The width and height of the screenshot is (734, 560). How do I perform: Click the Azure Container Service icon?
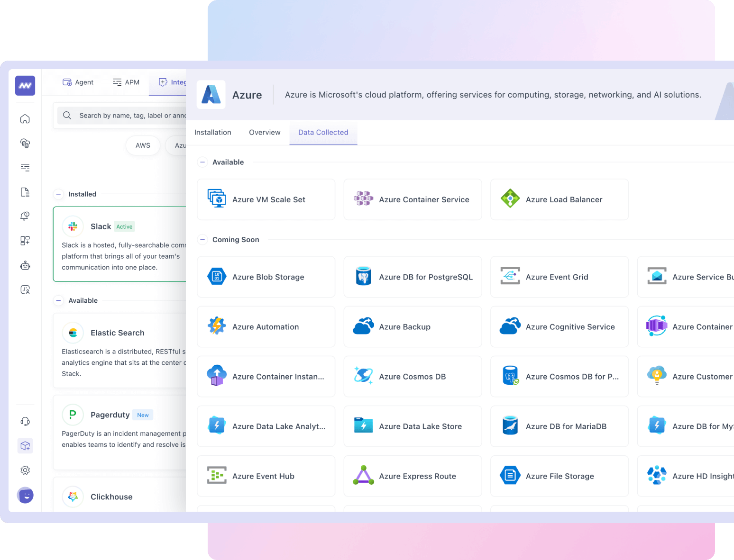coord(364,199)
